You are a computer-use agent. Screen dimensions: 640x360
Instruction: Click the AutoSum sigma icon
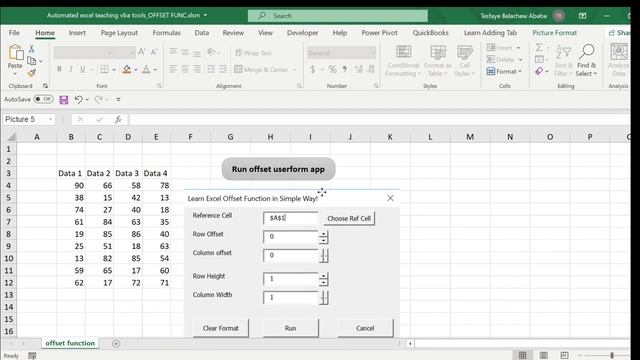(x=539, y=47)
